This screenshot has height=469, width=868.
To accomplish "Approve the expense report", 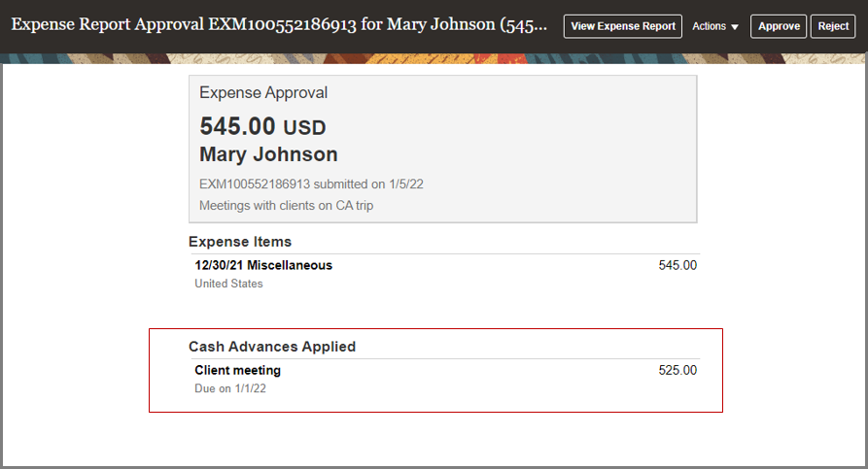I will pyautogui.click(x=779, y=26).
